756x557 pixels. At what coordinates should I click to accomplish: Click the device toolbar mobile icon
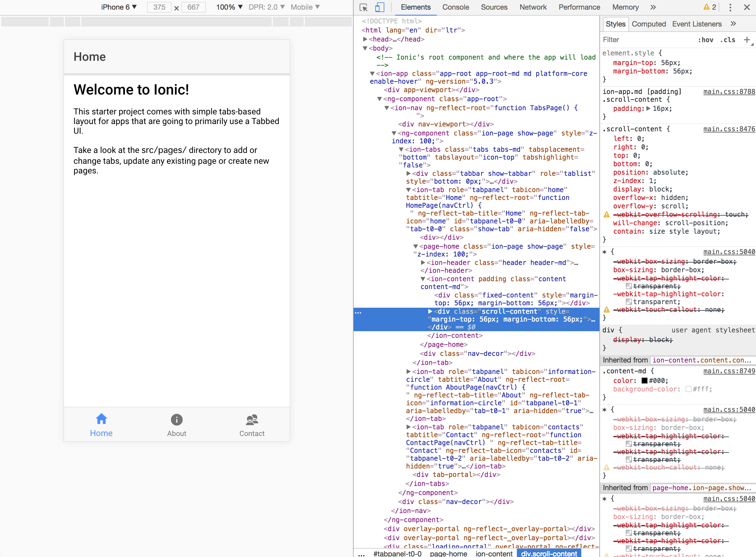(x=379, y=7)
